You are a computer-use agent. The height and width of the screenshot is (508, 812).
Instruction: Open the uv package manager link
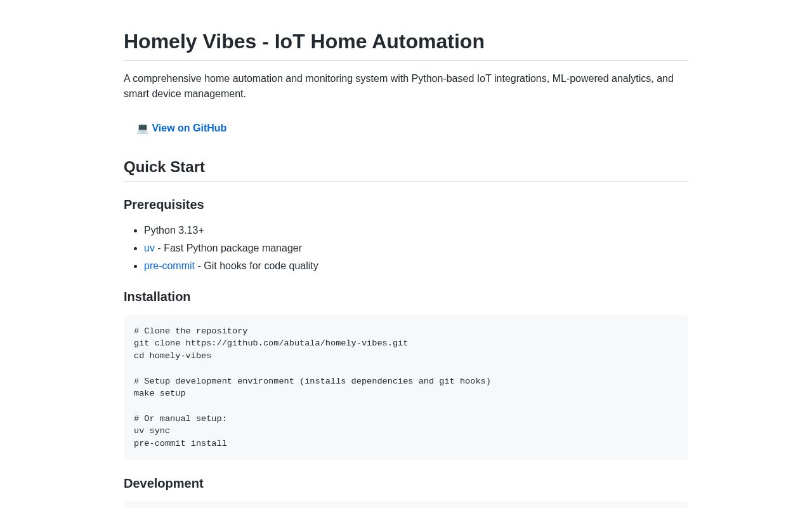click(149, 248)
